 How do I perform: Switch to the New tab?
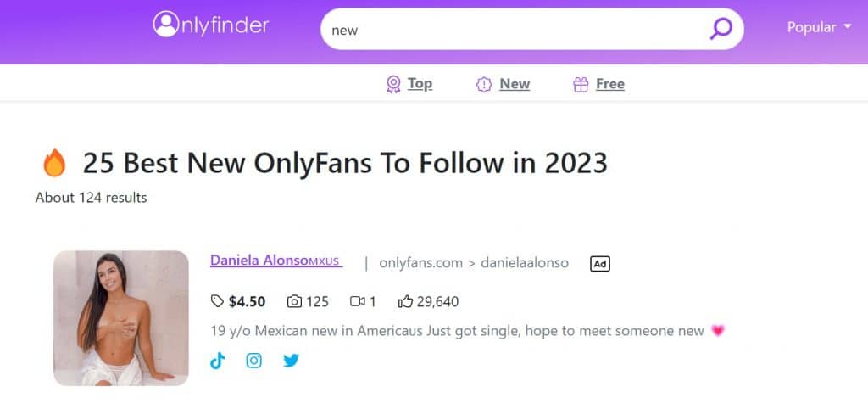tap(515, 84)
